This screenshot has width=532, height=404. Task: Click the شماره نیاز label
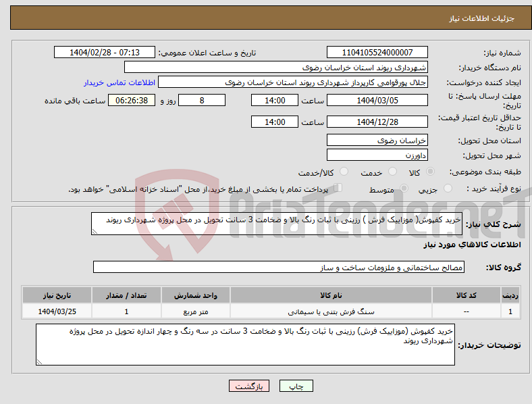click(502, 53)
